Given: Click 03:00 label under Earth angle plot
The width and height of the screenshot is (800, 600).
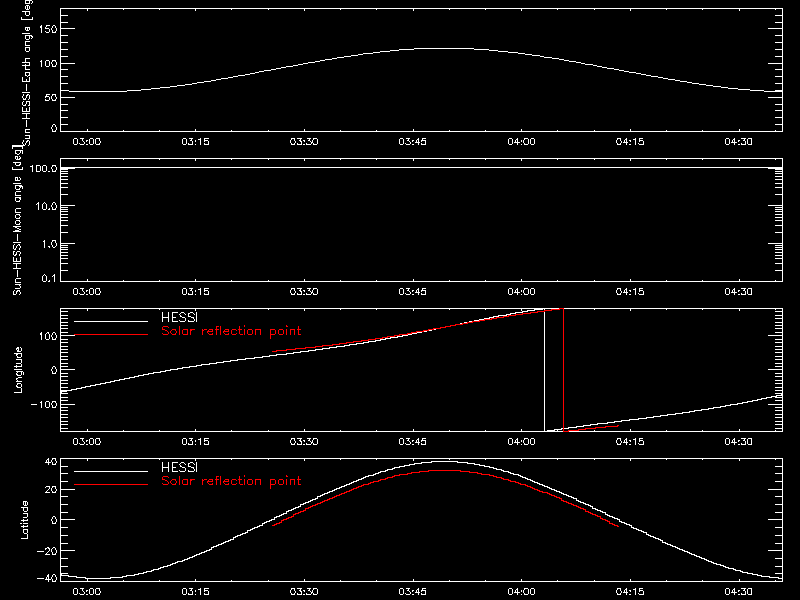Looking at the screenshot, I should point(86,142).
